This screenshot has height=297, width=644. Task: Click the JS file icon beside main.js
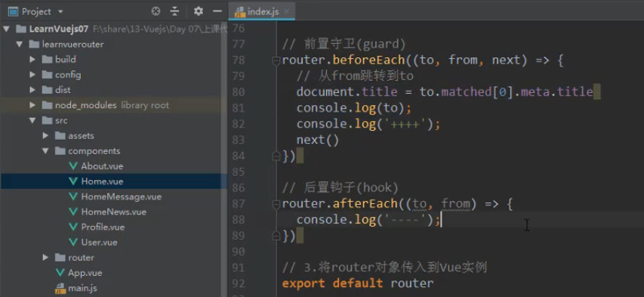coord(60,289)
